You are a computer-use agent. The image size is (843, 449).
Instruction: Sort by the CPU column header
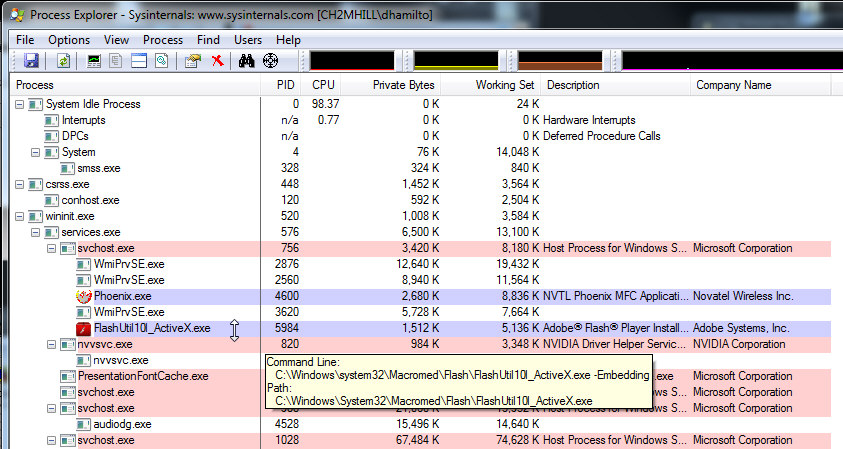point(323,85)
